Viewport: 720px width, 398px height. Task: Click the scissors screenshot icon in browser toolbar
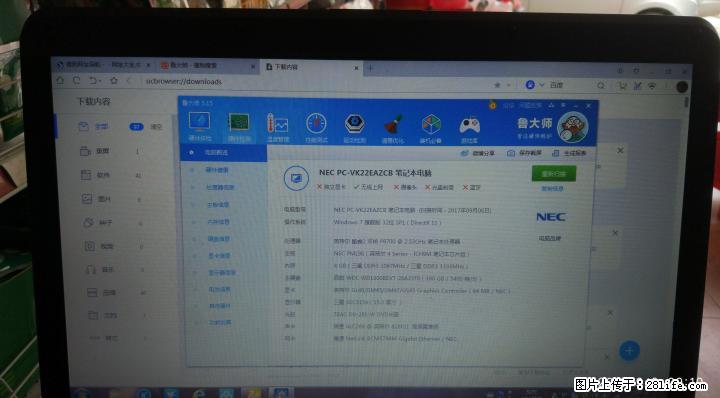(x=637, y=85)
